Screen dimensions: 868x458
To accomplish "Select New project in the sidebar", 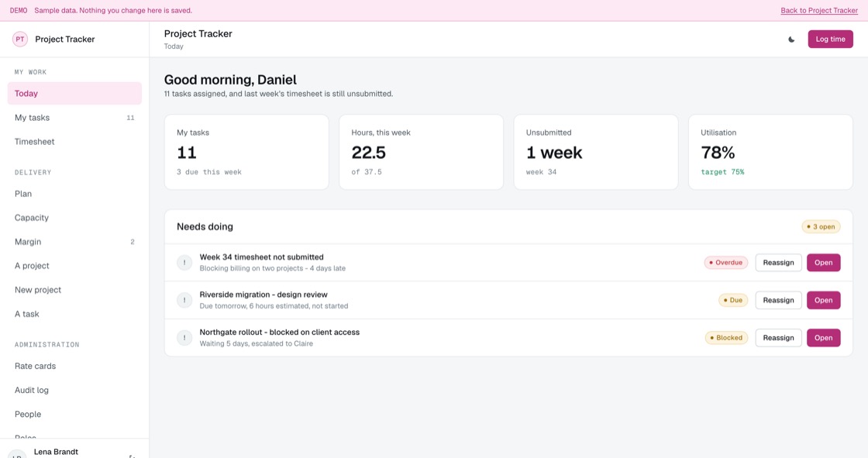I will (74, 290).
